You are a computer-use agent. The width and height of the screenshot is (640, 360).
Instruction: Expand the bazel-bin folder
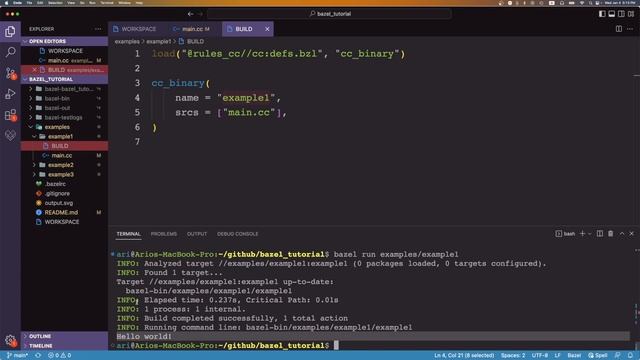tap(64, 98)
